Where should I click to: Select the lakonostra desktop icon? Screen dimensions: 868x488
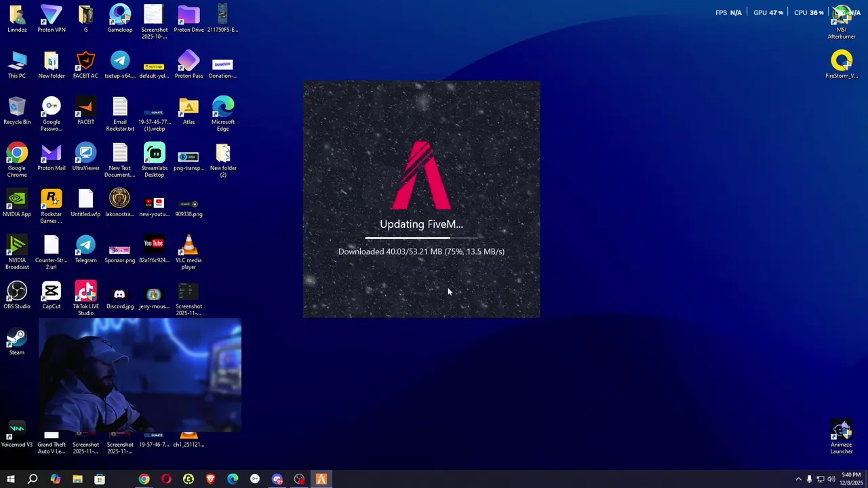click(120, 203)
